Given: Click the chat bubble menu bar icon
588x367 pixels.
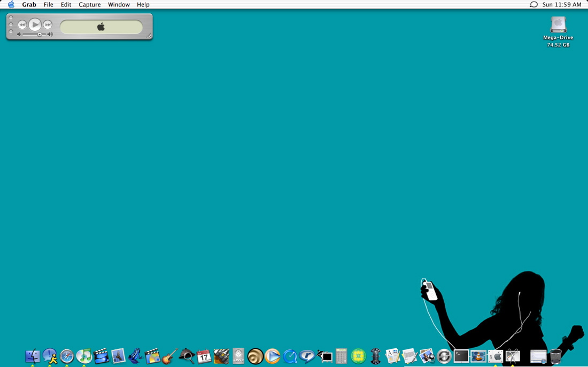Looking at the screenshot, I should point(533,4).
